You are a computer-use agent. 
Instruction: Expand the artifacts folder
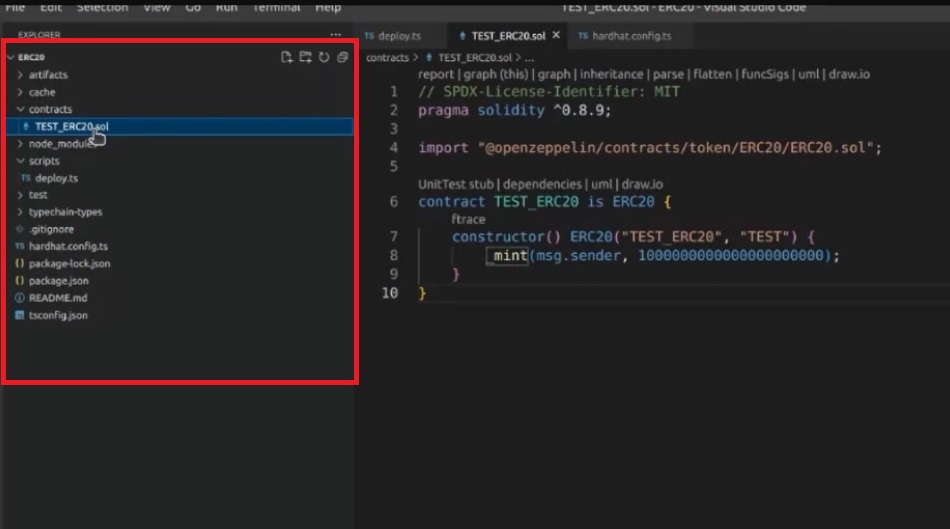pos(48,75)
